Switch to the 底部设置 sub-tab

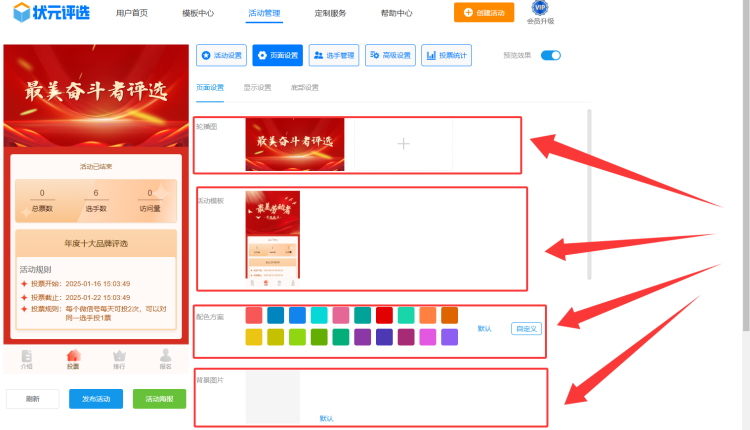pos(305,88)
